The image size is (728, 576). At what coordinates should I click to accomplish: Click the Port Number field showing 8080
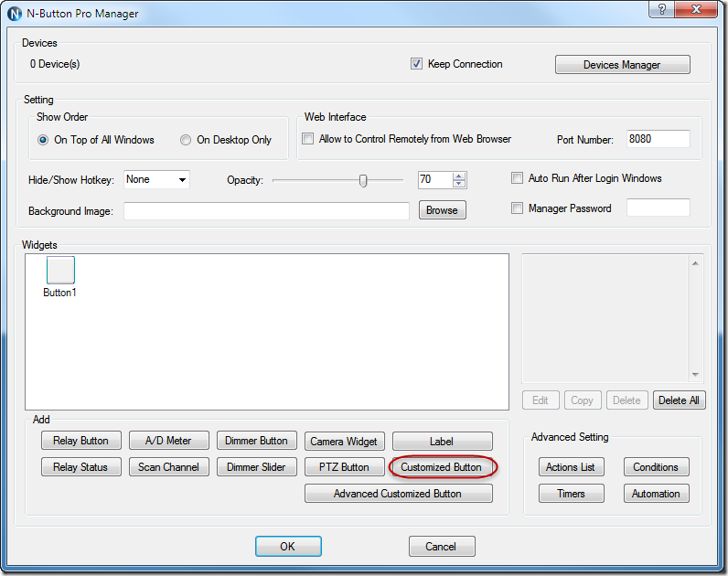(x=658, y=139)
